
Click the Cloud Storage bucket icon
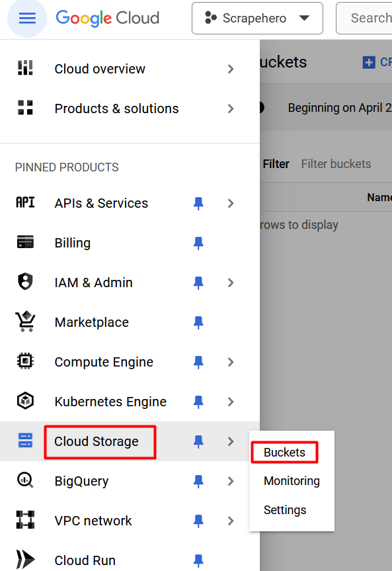point(25,440)
